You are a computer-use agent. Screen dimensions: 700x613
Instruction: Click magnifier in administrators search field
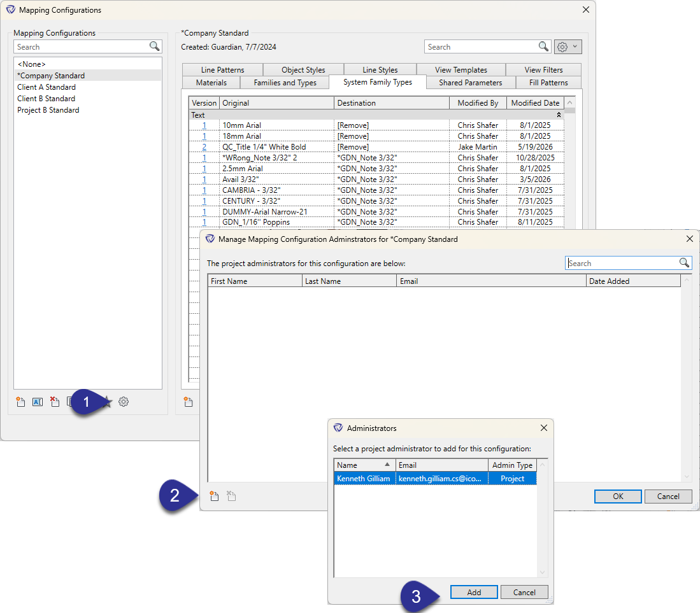[x=684, y=263]
